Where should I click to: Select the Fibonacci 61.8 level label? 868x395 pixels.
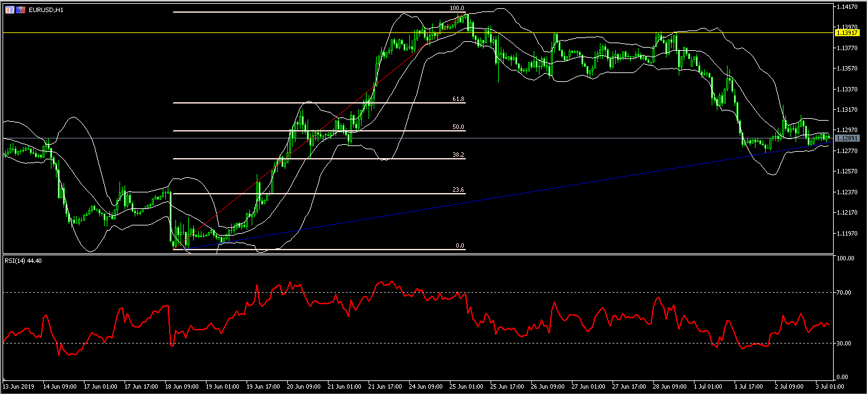[x=458, y=100]
